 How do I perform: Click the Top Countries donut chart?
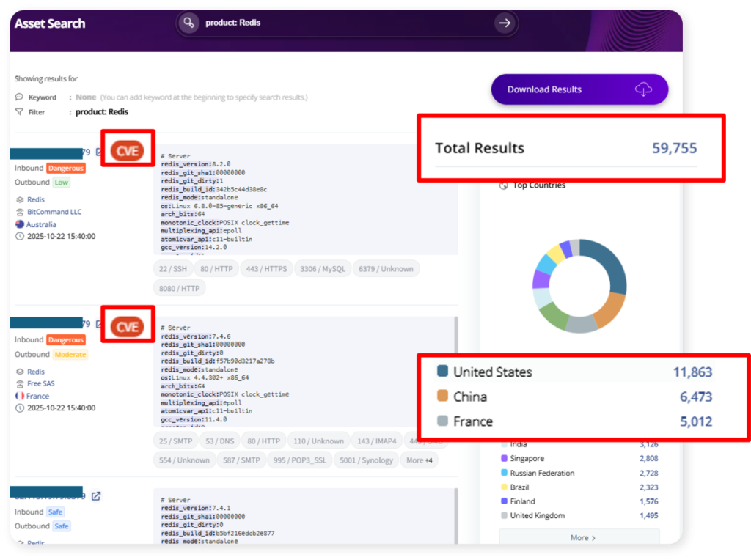pyautogui.click(x=579, y=286)
